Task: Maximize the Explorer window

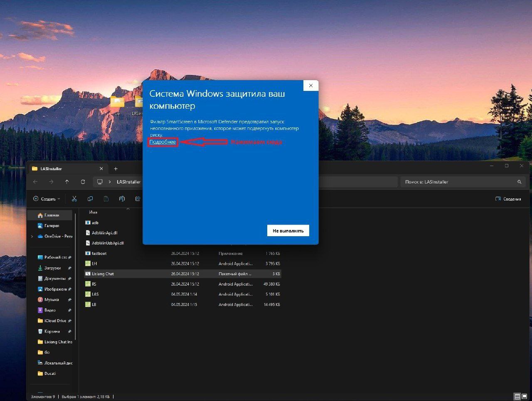Action: pyautogui.click(x=507, y=166)
